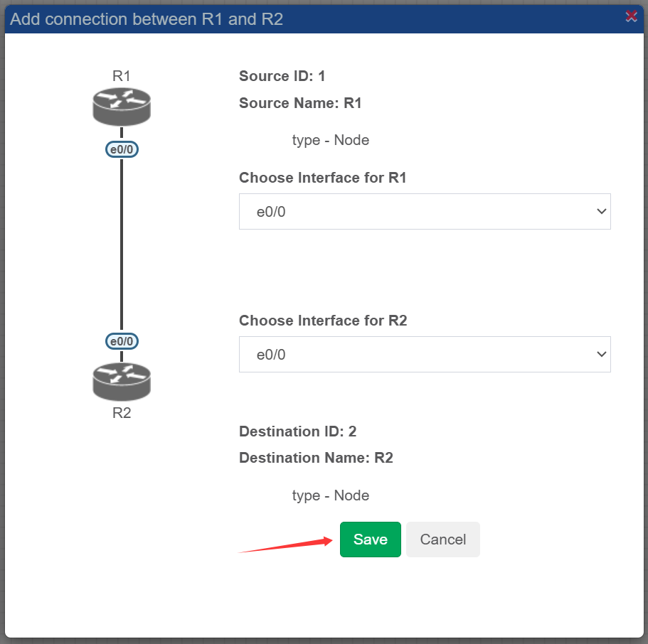This screenshot has height=644, width=648.
Task: Click the 'Source Name: R1' text
Action: (300, 103)
